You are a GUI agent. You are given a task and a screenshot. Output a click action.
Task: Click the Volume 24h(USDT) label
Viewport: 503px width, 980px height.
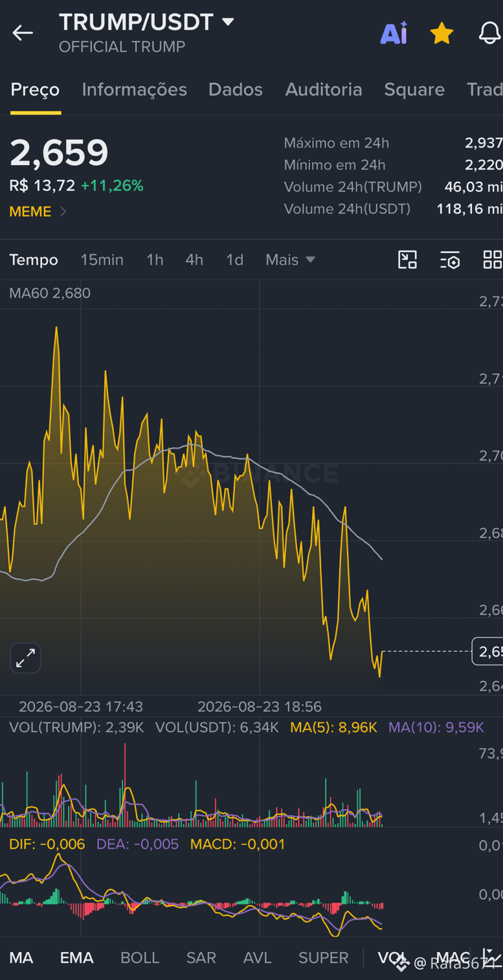click(347, 209)
